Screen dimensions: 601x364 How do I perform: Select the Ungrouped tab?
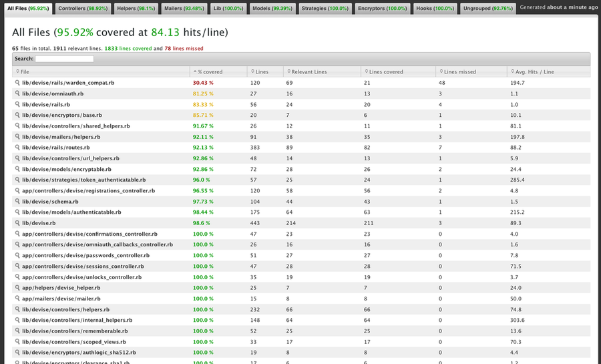(487, 9)
